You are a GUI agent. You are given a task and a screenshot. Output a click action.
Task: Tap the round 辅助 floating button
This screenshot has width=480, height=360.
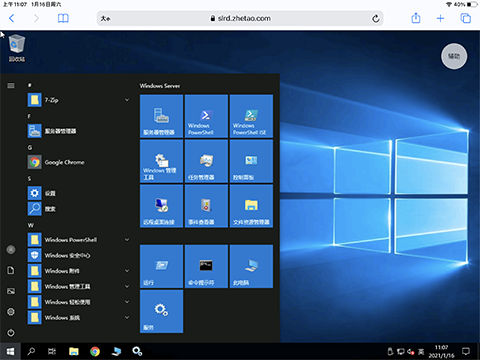pos(454,56)
